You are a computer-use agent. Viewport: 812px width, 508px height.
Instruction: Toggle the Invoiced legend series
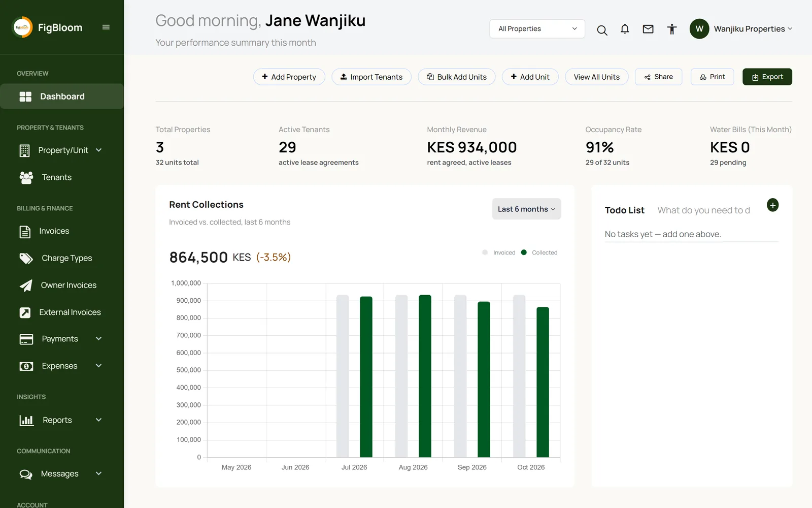click(x=498, y=252)
